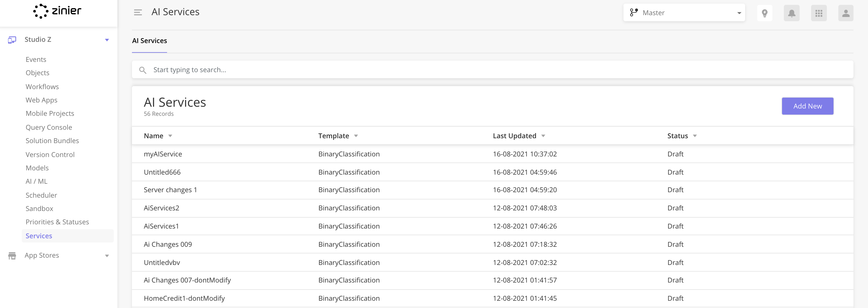Click the search magnifier icon
868x308 pixels.
coord(143,70)
